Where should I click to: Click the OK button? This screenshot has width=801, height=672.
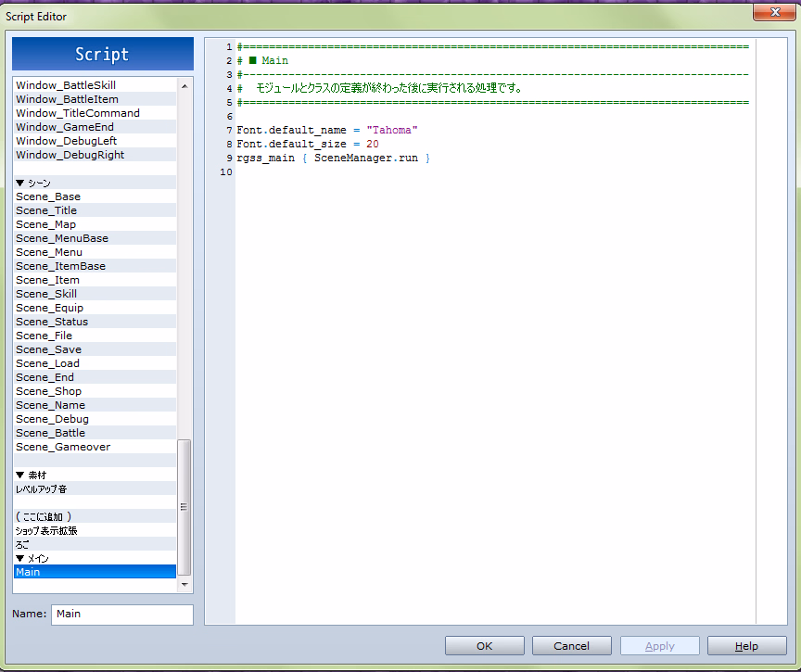tap(484, 645)
